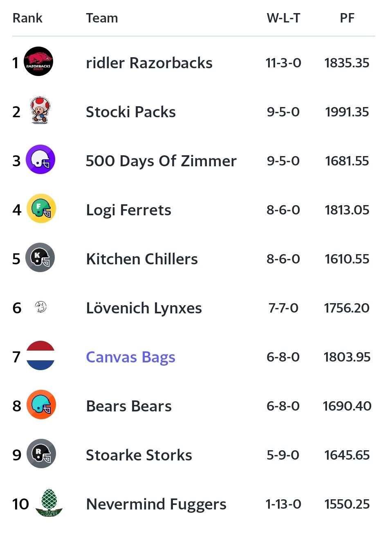Screen dimensions: 392x534
Task: Sort by the W-L-T column header
Action: [283, 18]
